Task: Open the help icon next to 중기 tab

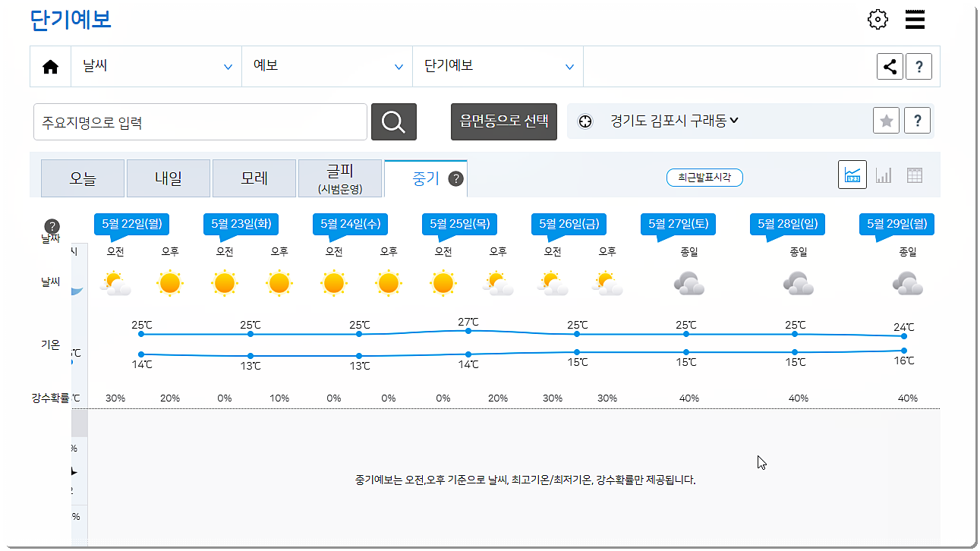Action: click(455, 179)
